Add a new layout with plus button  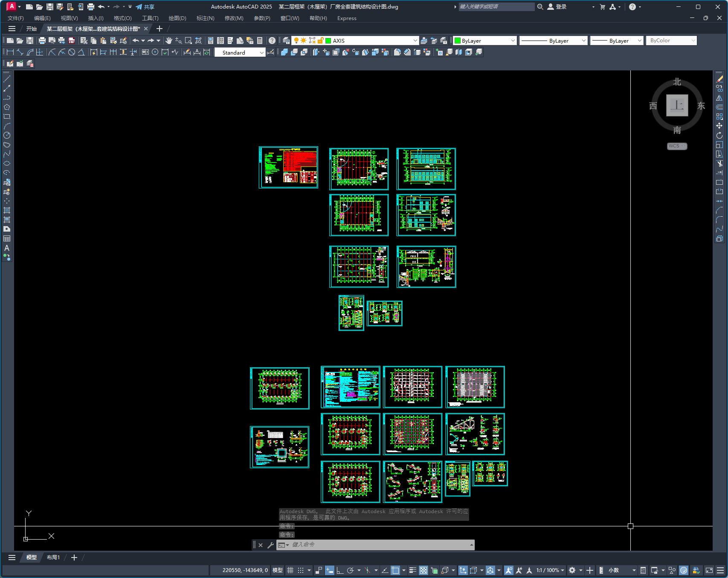74,558
